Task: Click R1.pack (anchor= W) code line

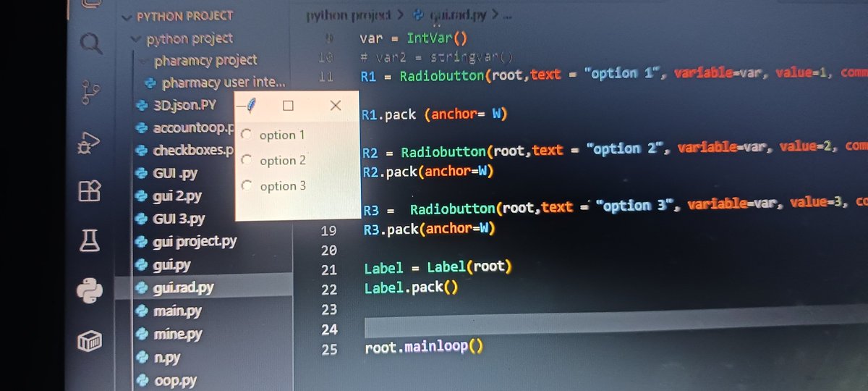Action: coord(435,114)
